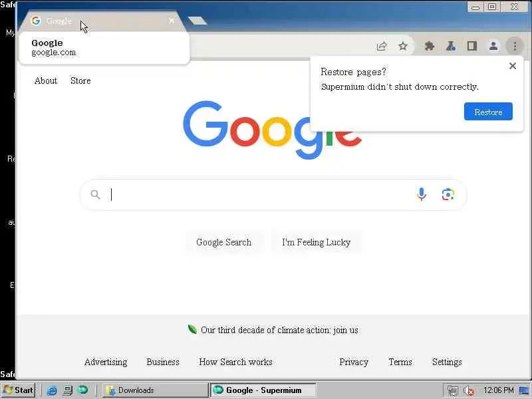This screenshot has height=399, width=532.
Task: Click Show Desktop quick launch icon
Action: (x=68, y=390)
